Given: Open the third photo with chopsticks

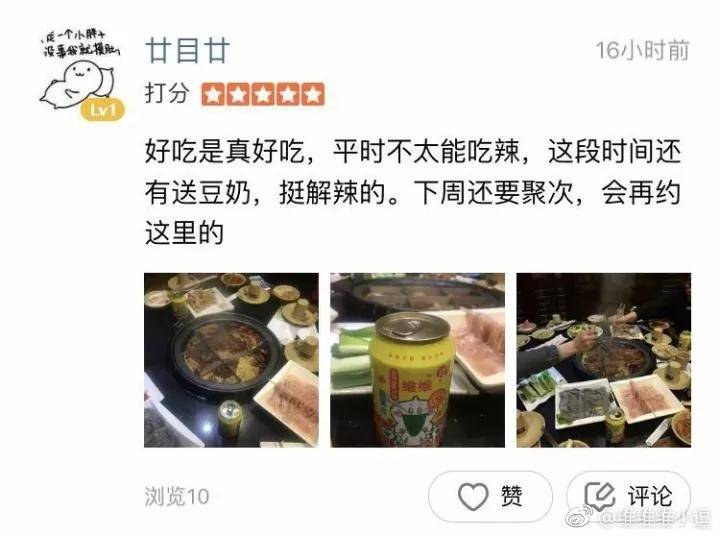Looking at the screenshot, I should 603,360.
